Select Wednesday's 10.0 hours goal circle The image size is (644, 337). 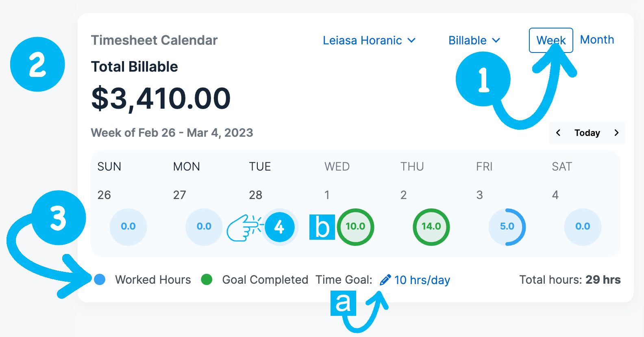click(355, 227)
